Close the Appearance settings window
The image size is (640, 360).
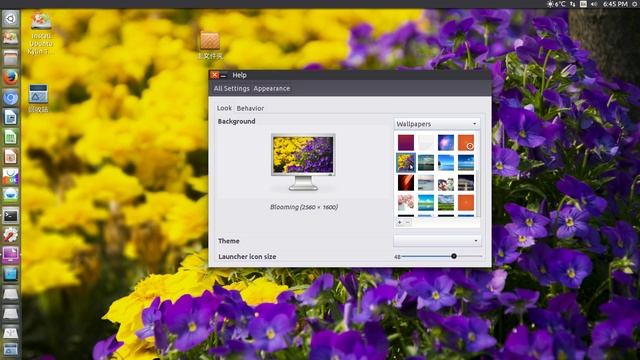[x=215, y=75]
